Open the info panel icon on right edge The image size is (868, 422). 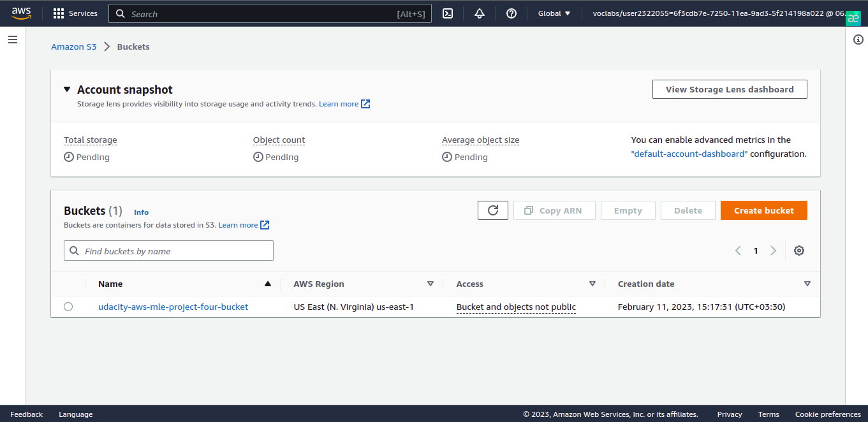(858, 40)
